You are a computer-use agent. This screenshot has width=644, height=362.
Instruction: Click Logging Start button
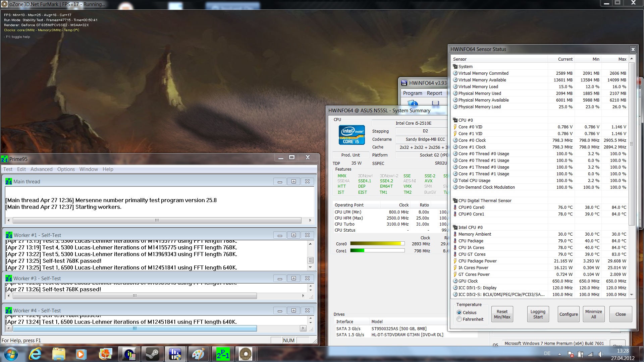(538, 314)
